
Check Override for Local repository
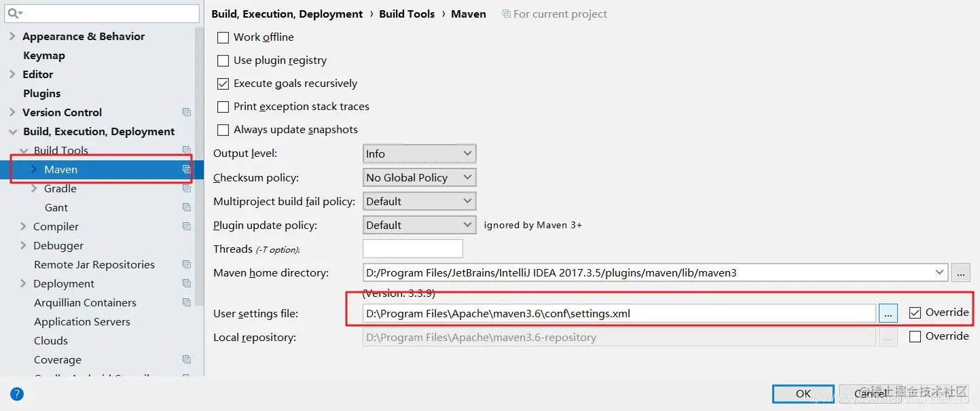(915, 336)
